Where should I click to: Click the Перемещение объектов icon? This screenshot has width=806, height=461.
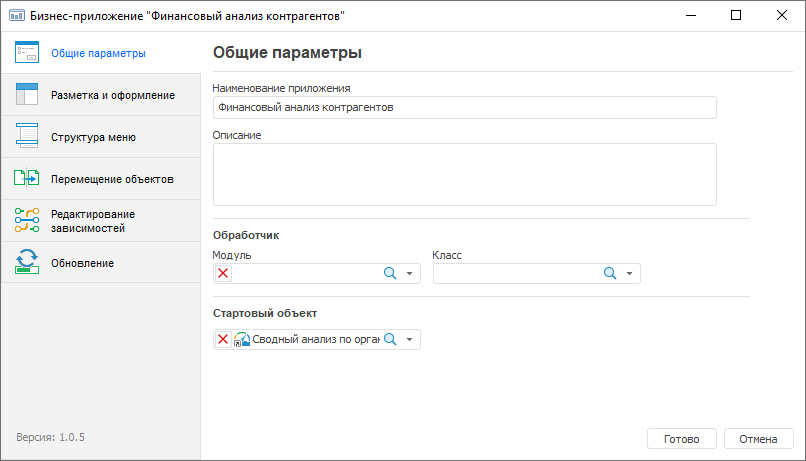click(x=27, y=179)
